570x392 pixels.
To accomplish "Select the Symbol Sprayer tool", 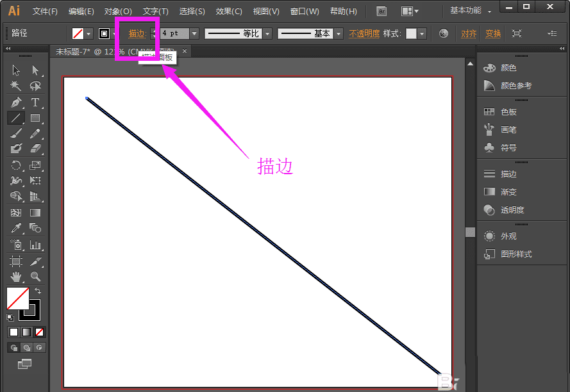I will click(15, 245).
